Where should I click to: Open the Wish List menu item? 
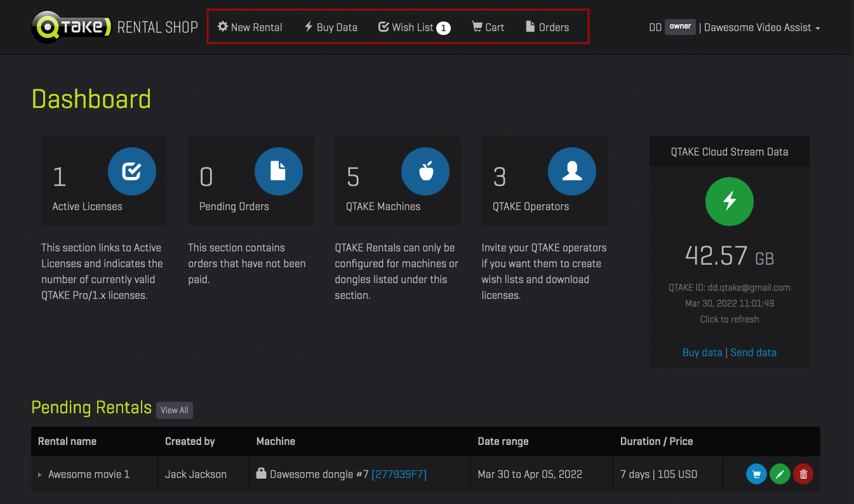(414, 27)
